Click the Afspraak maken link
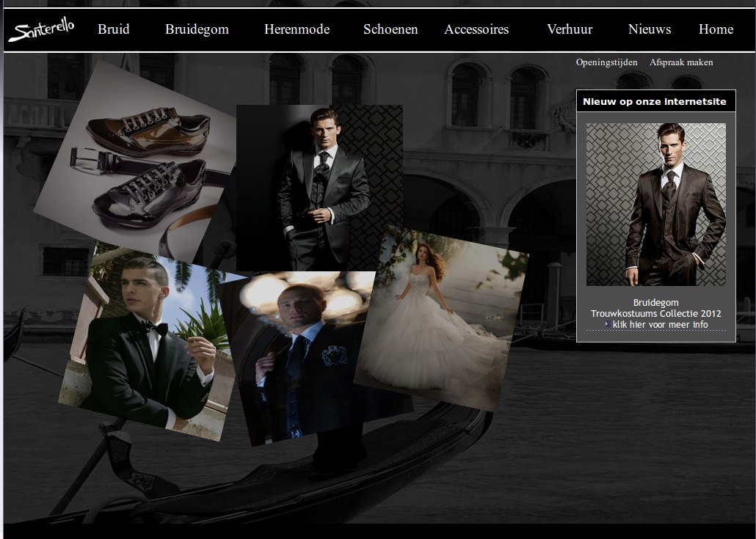The width and height of the screenshot is (756, 539). pos(681,62)
